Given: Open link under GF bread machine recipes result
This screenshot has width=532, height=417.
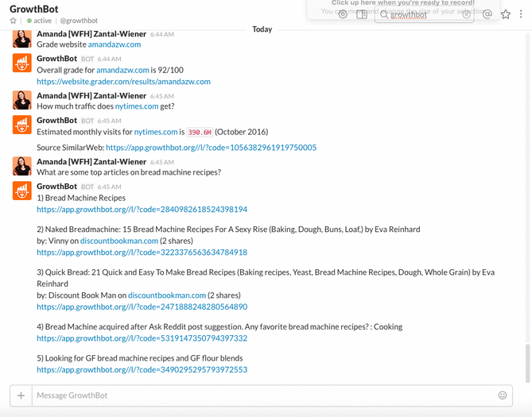Looking at the screenshot, I should pos(142,369).
